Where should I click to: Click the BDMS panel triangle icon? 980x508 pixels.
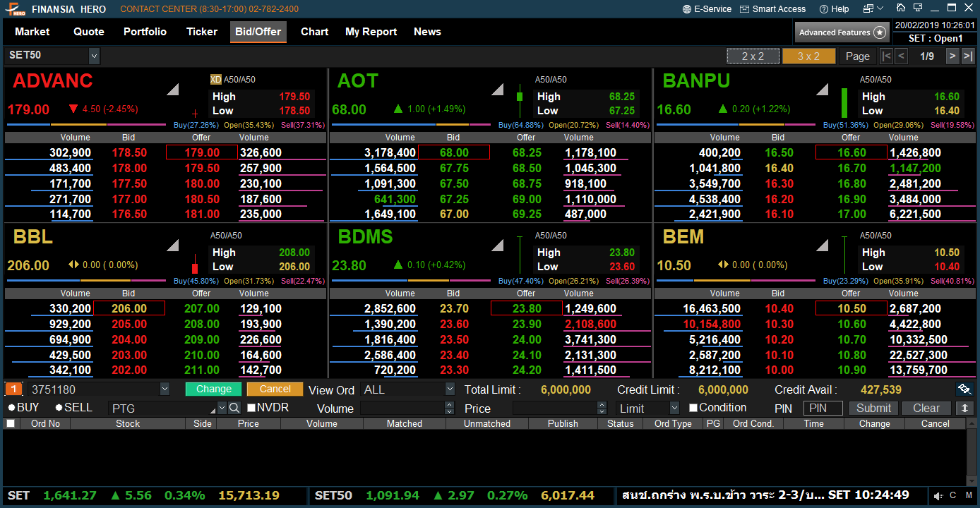pyautogui.click(x=498, y=245)
